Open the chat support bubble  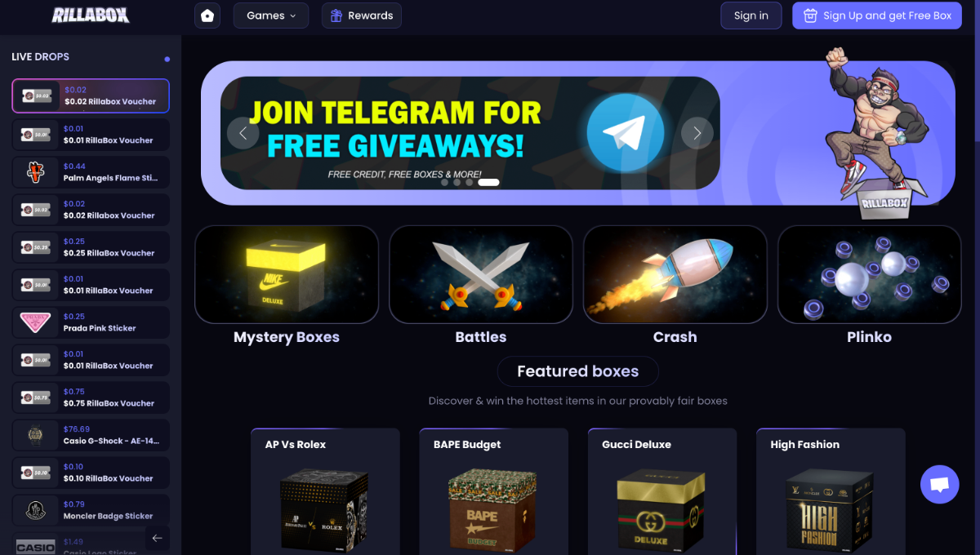click(939, 485)
